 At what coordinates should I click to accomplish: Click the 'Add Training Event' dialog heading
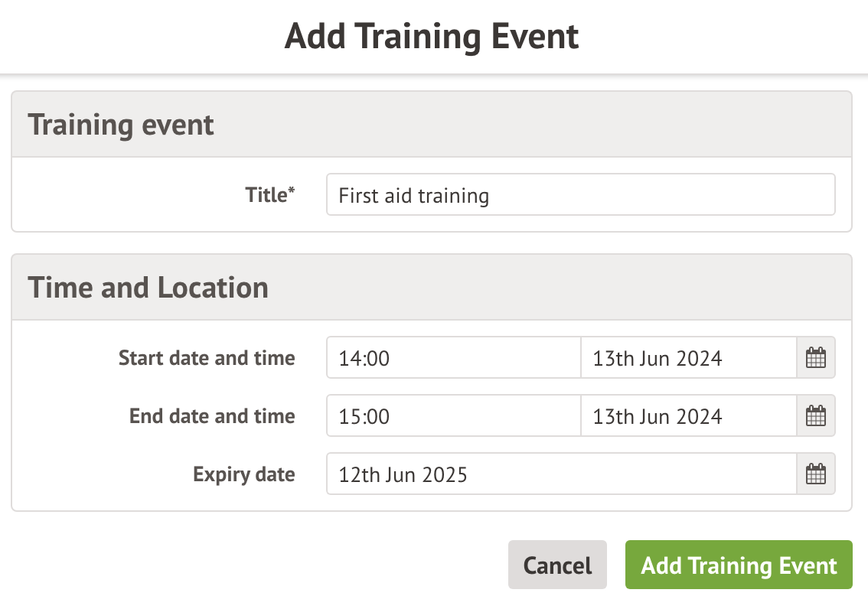click(432, 37)
